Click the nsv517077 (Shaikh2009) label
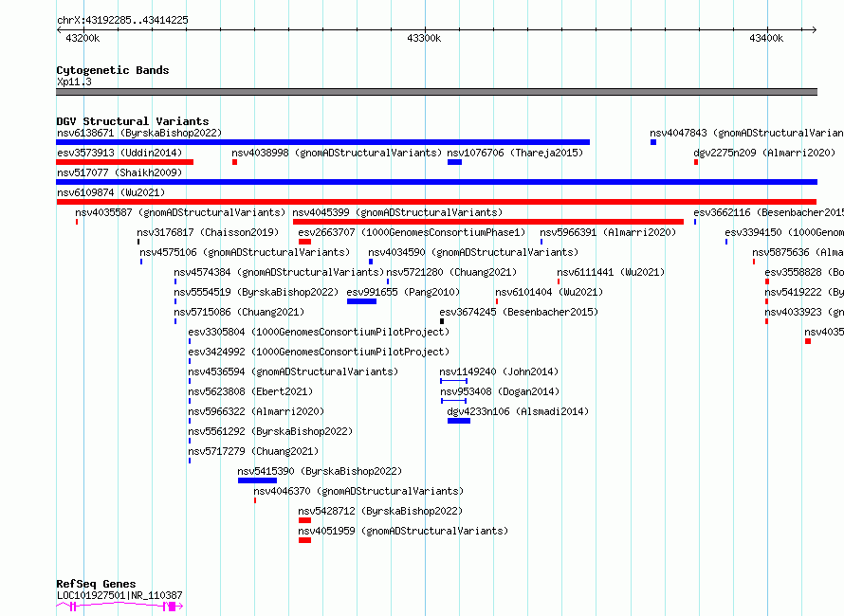The width and height of the screenshot is (844, 616). [x=119, y=172]
